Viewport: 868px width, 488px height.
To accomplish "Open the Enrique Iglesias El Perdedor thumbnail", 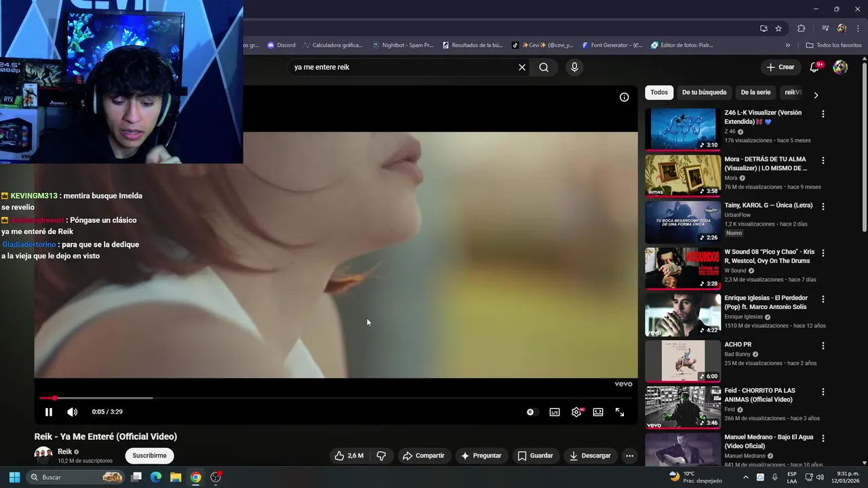I will 683,314.
